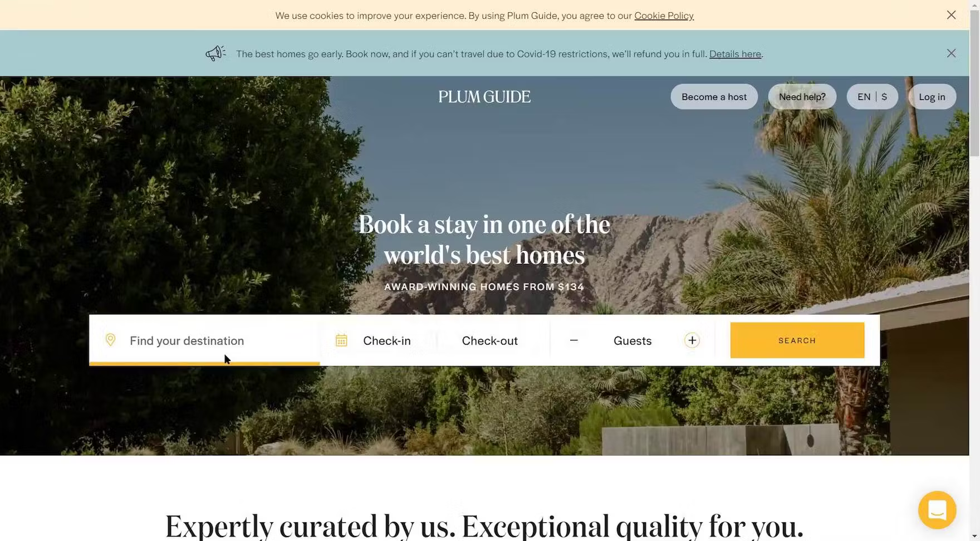Open the Details here link
Screen dimensions: 980x541
click(x=735, y=54)
